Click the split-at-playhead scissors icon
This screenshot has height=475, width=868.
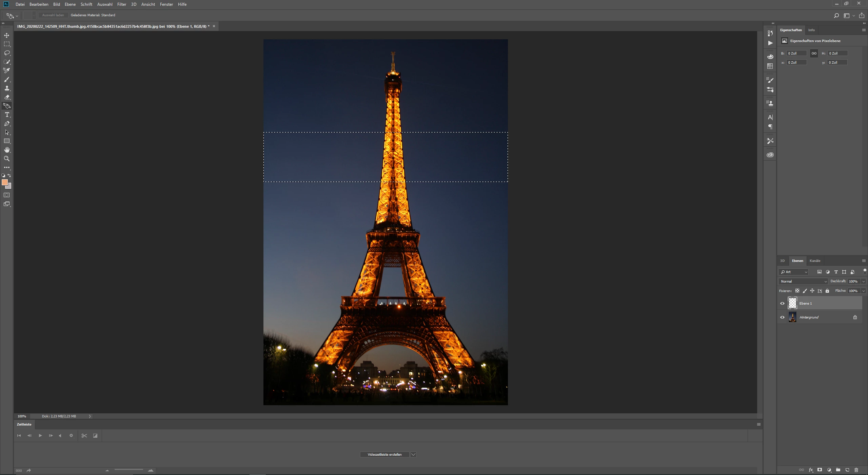coord(84,436)
